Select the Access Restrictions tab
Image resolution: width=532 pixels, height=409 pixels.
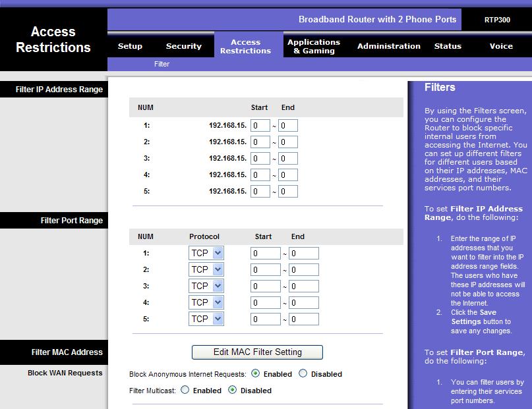245,45
